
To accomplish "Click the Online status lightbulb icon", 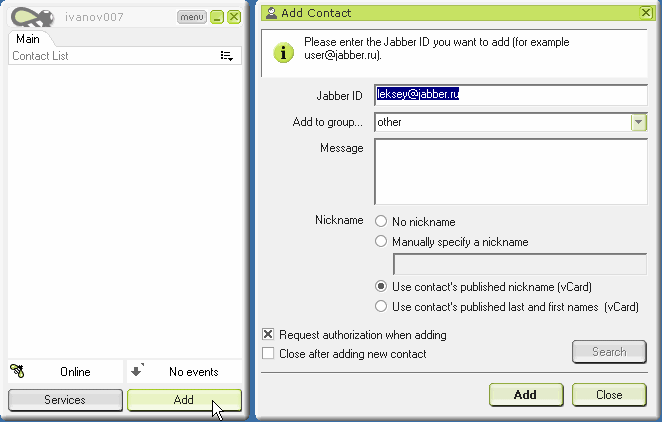I will tap(17, 372).
